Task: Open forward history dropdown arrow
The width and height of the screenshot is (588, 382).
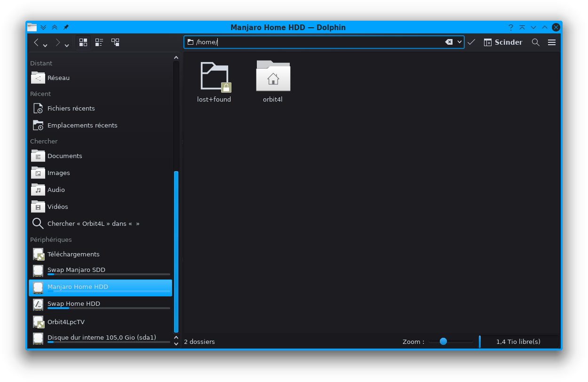Action: coord(67,45)
